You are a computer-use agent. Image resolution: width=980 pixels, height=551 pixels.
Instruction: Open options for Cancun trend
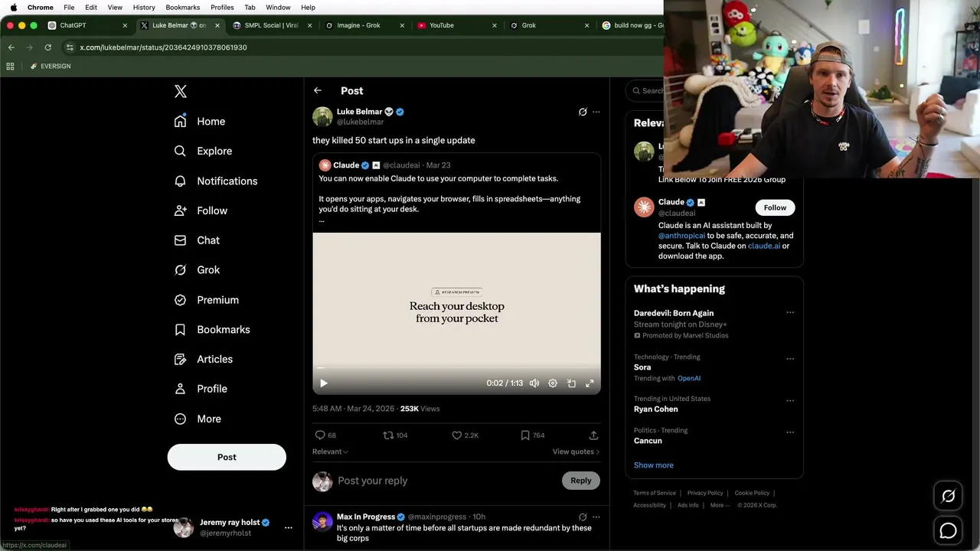tap(790, 432)
